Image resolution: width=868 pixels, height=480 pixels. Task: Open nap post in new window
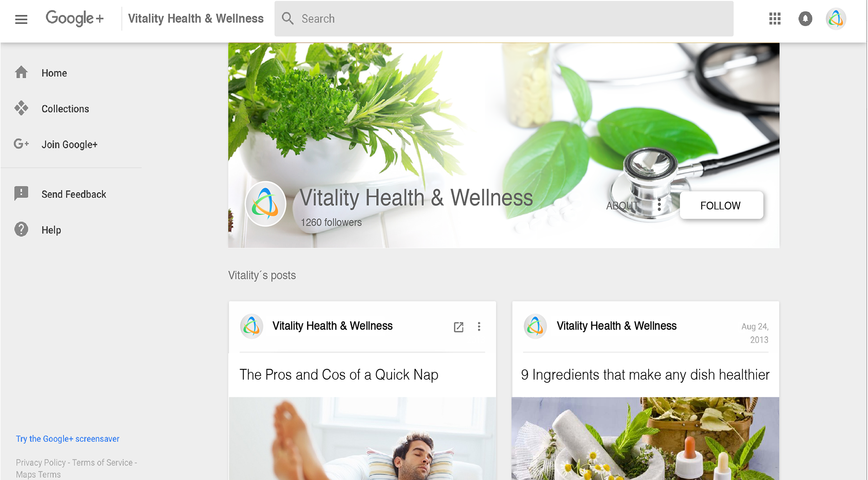(x=458, y=327)
